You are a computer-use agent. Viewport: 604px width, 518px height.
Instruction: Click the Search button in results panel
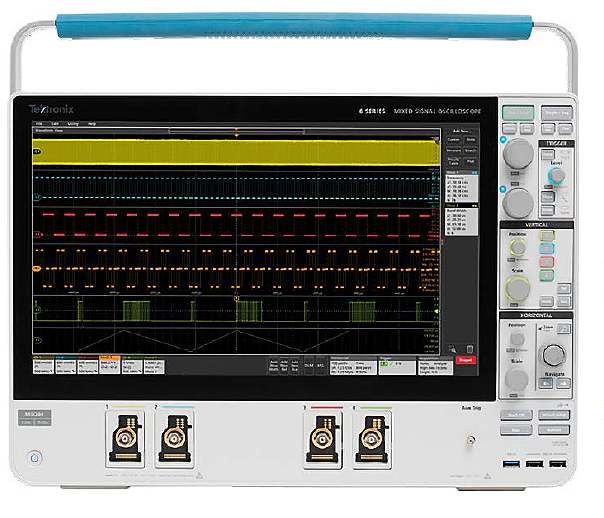tap(469, 151)
